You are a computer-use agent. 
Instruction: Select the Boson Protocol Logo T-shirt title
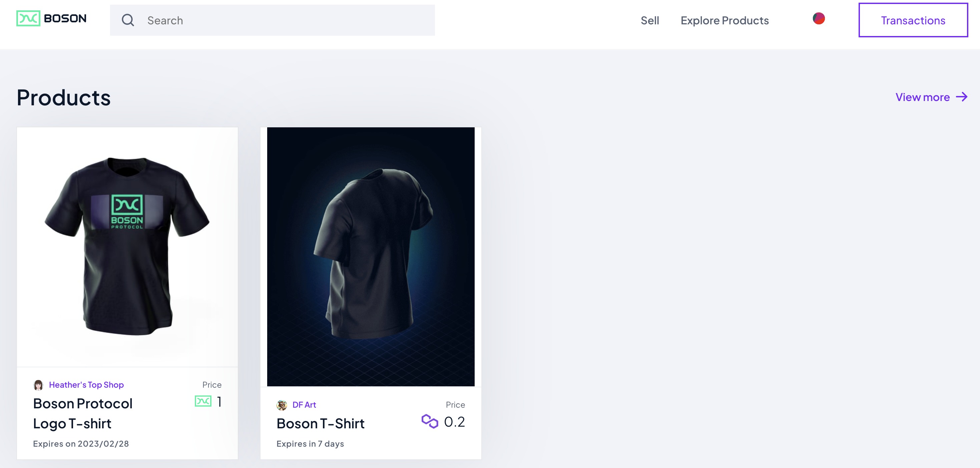coord(82,413)
